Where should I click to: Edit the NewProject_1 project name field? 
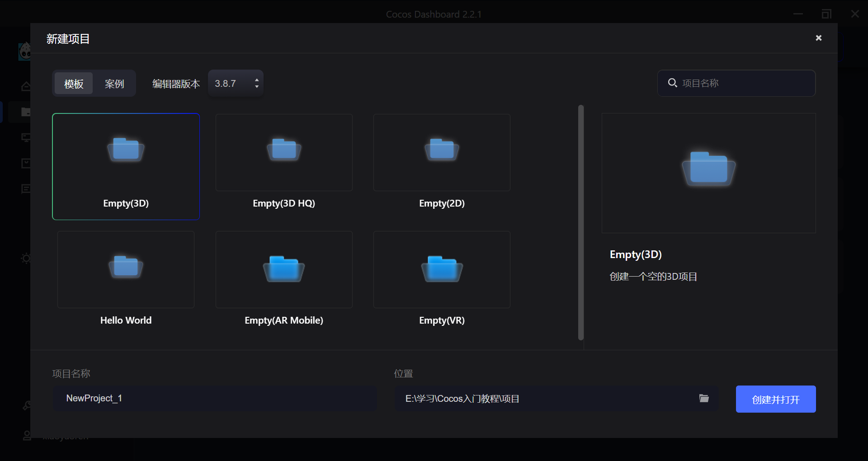point(215,398)
